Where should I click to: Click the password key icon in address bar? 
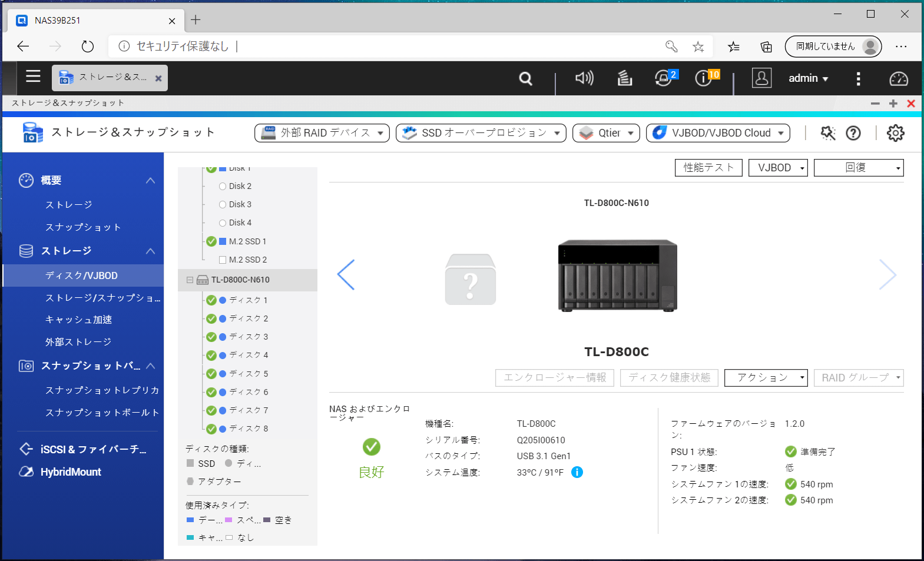671,47
